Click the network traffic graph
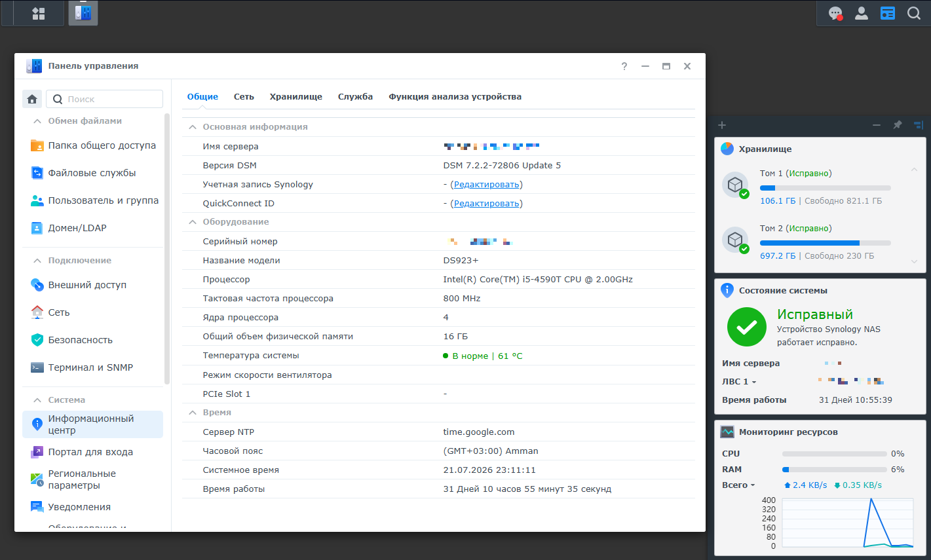Screen dimensions: 931x560 (848, 523)
